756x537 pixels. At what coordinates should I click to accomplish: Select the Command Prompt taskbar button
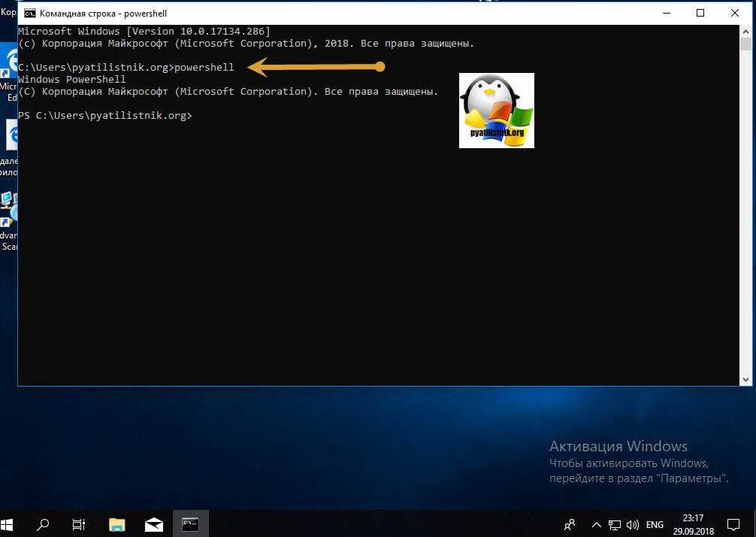190,524
